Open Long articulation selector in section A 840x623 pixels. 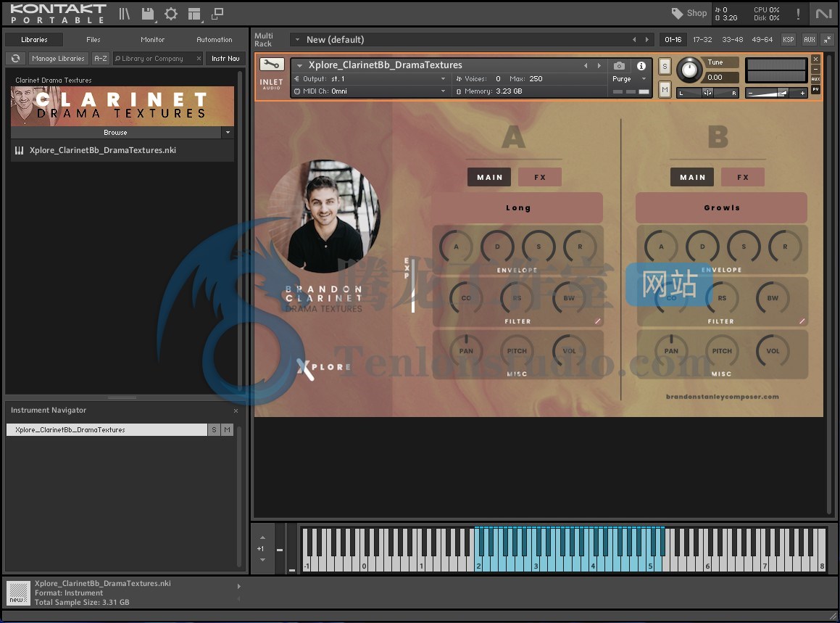[x=517, y=208]
